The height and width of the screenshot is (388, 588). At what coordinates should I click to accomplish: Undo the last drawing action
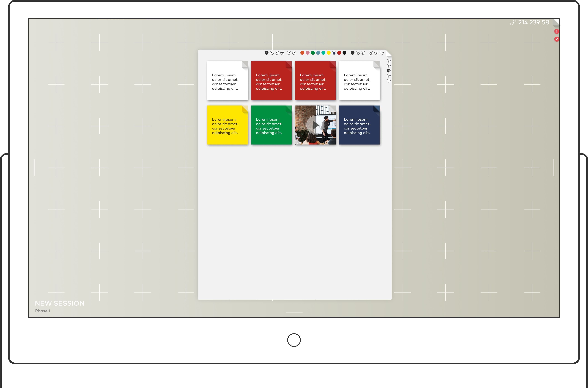[371, 53]
